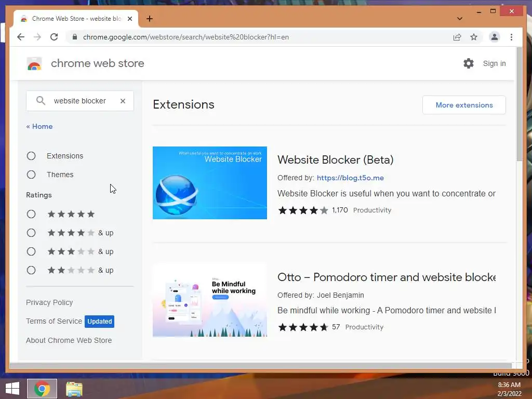Click the vertical page scrollbar

[x=519, y=104]
